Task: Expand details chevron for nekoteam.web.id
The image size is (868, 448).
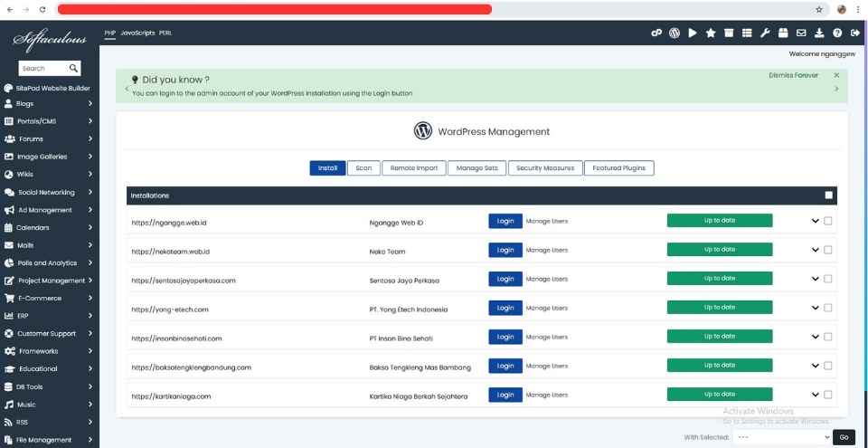Action: click(815, 250)
